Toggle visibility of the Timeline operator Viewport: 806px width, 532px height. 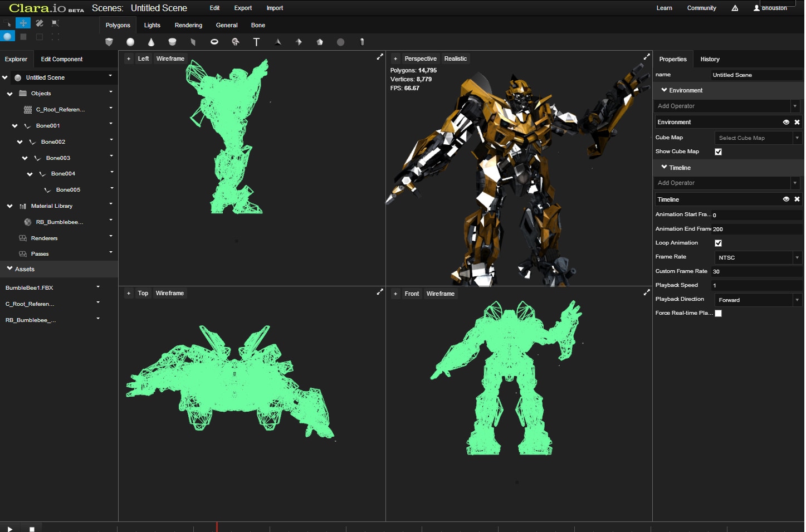click(786, 199)
